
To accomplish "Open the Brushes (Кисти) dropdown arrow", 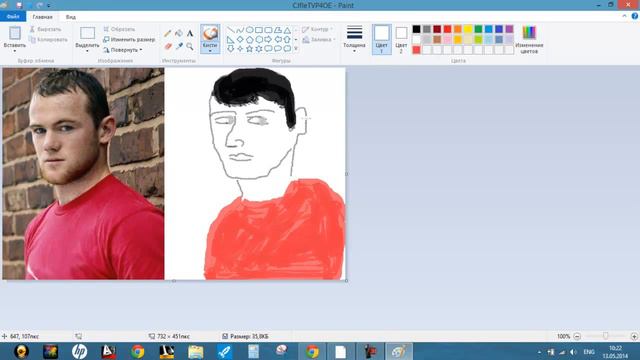I will tap(210, 51).
